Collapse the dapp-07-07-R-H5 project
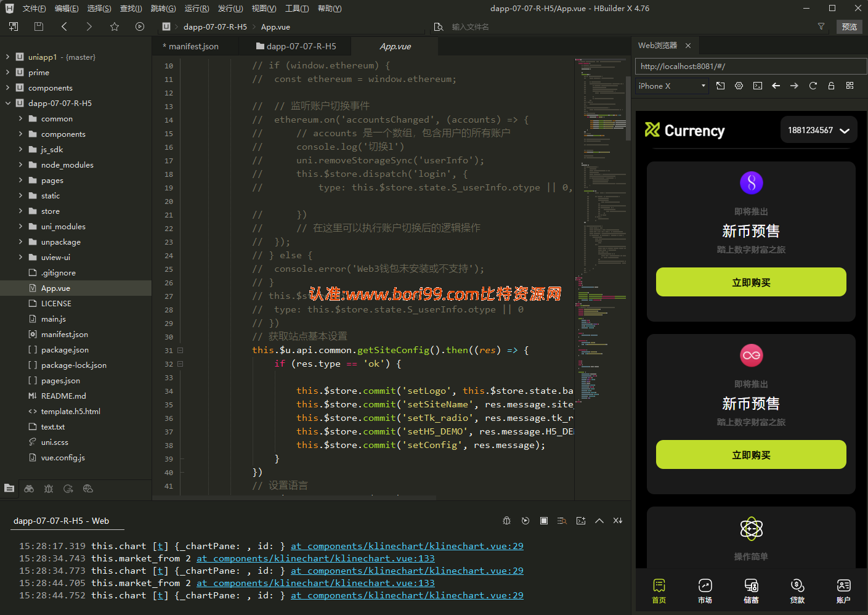 point(7,103)
